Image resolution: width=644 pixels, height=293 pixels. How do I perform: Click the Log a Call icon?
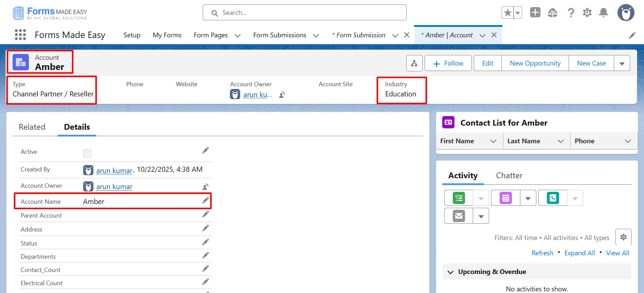[553, 198]
